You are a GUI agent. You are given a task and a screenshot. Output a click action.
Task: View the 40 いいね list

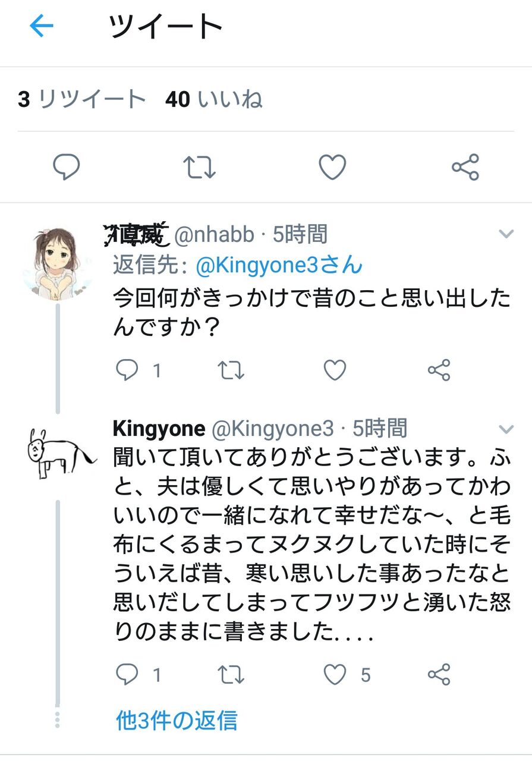(214, 99)
